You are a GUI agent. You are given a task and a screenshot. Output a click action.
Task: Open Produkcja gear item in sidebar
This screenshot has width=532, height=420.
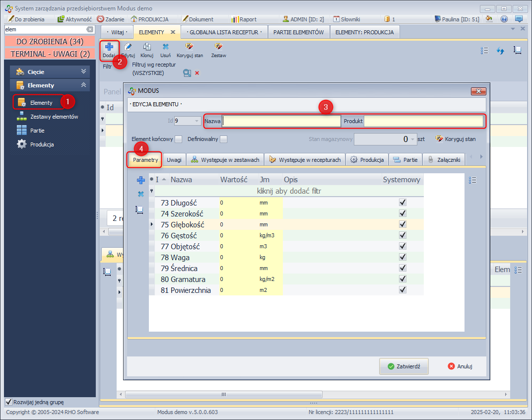(42, 144)
